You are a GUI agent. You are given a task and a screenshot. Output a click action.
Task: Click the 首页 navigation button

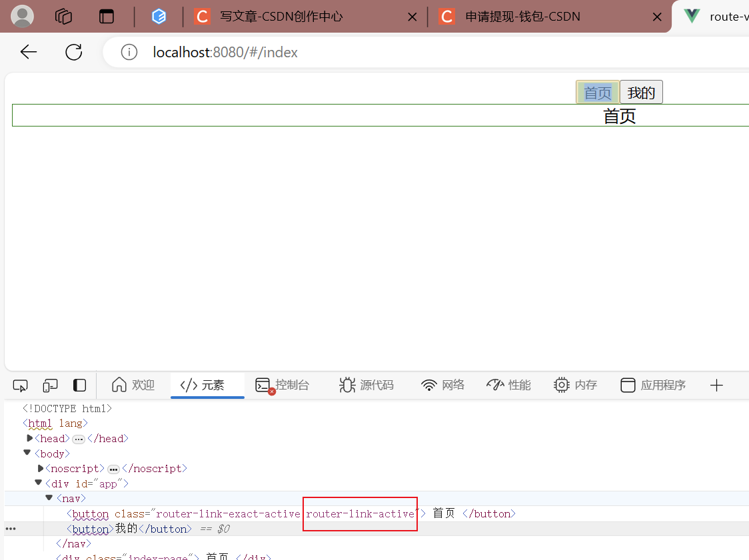tap(598, 92)
